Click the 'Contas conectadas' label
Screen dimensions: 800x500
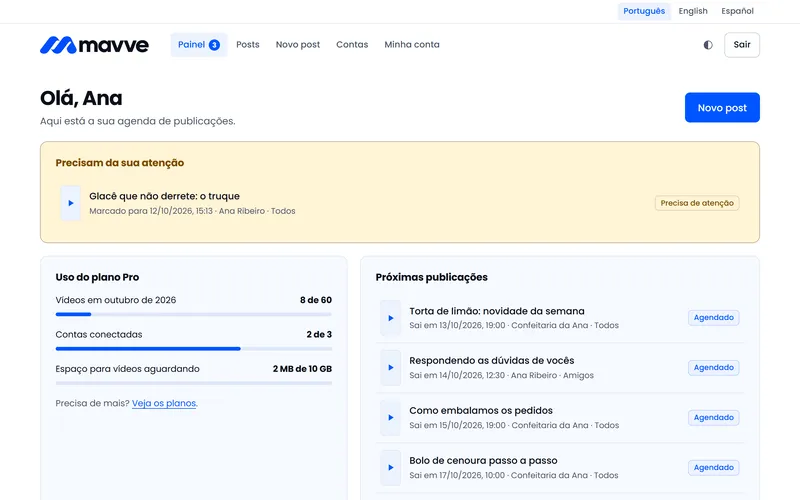(x=99, y=335)
